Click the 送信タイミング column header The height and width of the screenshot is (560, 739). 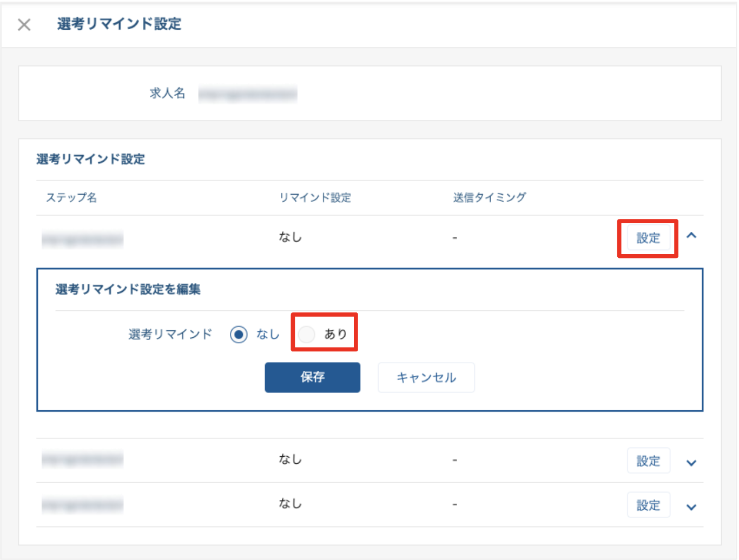(x=489, y=197)
